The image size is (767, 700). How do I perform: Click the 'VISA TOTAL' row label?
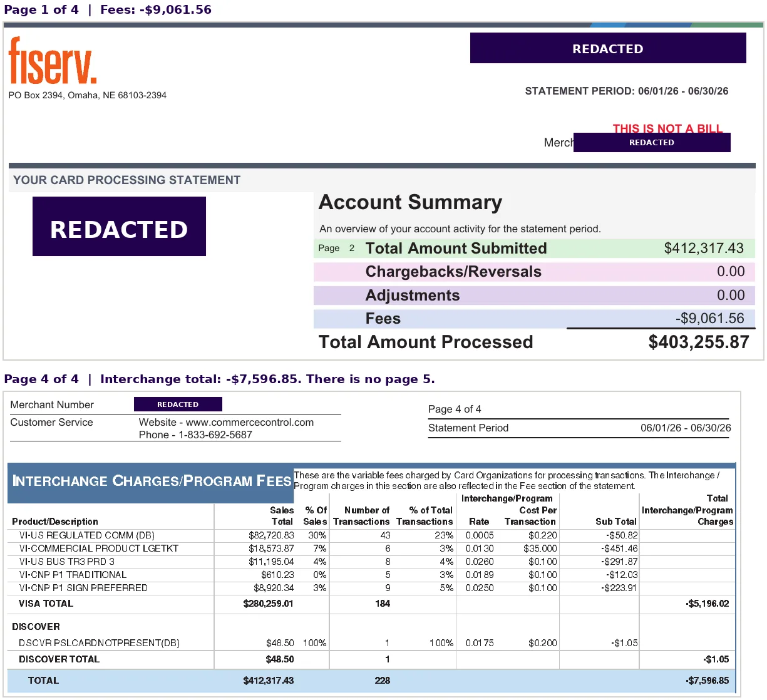tap(46, 604)
